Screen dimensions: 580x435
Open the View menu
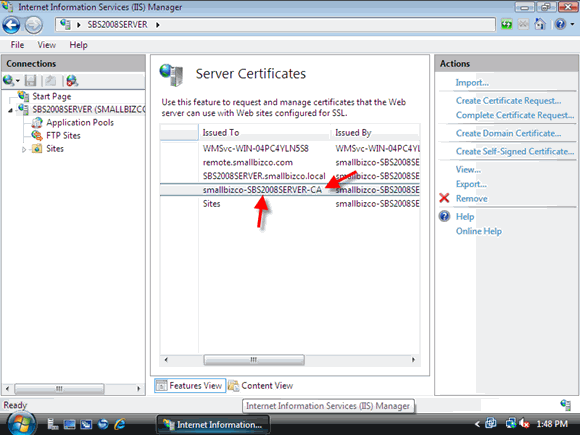(47, 45)
